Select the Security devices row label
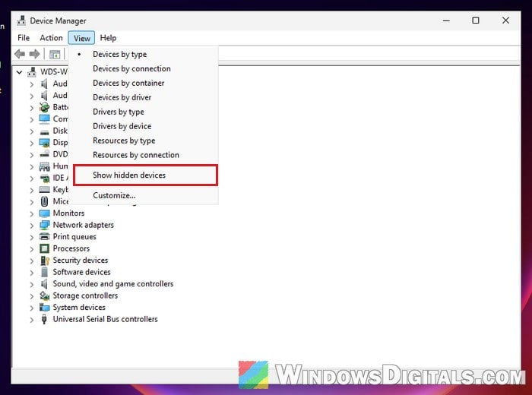This screenshot has height=395, width=532. (81, 260)
